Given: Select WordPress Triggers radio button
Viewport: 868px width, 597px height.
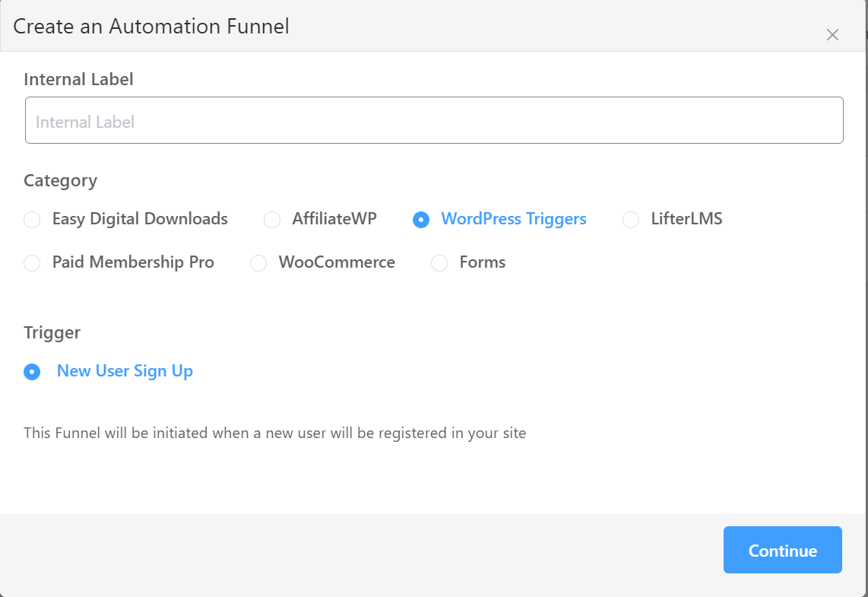Looking at the screenshot, I should (x=421, y=219).
